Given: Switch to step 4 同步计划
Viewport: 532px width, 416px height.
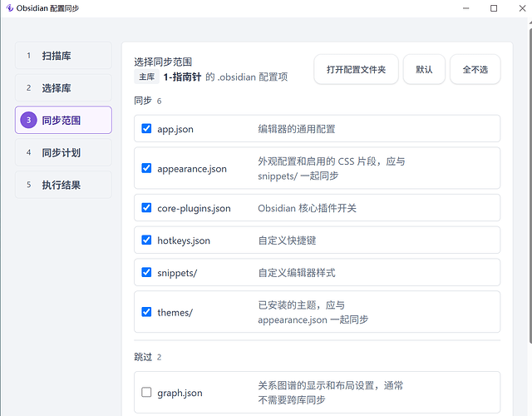Looking at the screenshot, I should [x=63, y=152].
